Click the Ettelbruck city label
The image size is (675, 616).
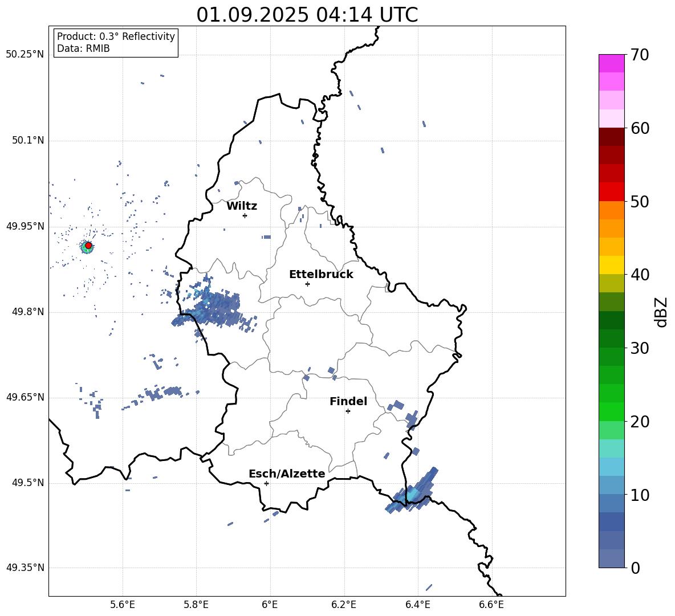tap(321, 275)
